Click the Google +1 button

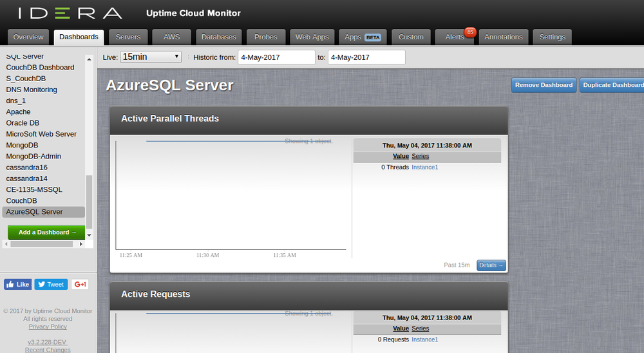[x=80, y=284]
